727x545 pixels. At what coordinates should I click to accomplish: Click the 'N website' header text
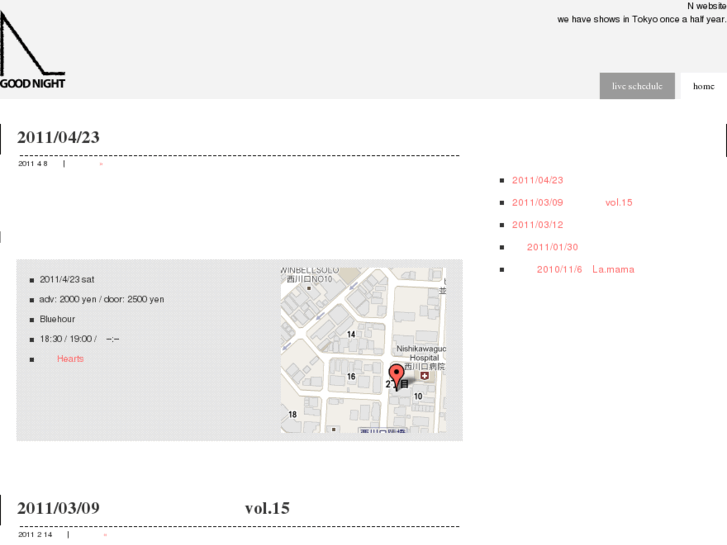(707, 6)
